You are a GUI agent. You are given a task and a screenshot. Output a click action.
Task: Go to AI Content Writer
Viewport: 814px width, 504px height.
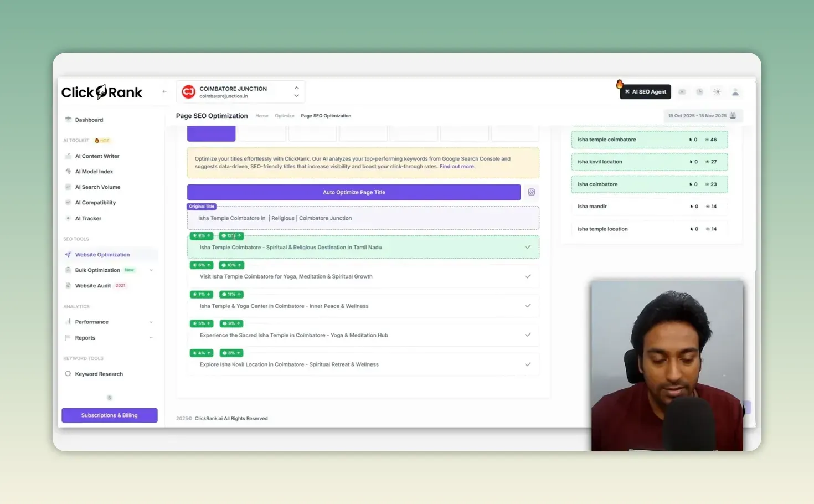(x=97, y=156)
